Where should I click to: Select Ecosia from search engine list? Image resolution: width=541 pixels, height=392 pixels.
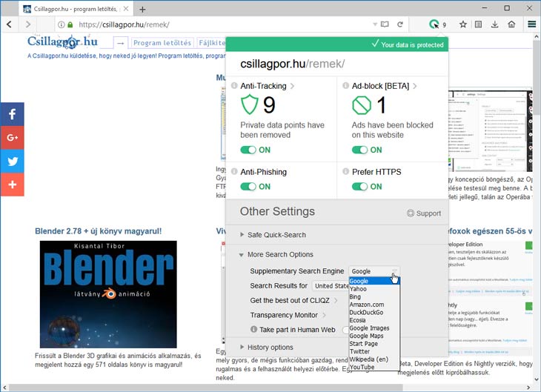point(374,320)
